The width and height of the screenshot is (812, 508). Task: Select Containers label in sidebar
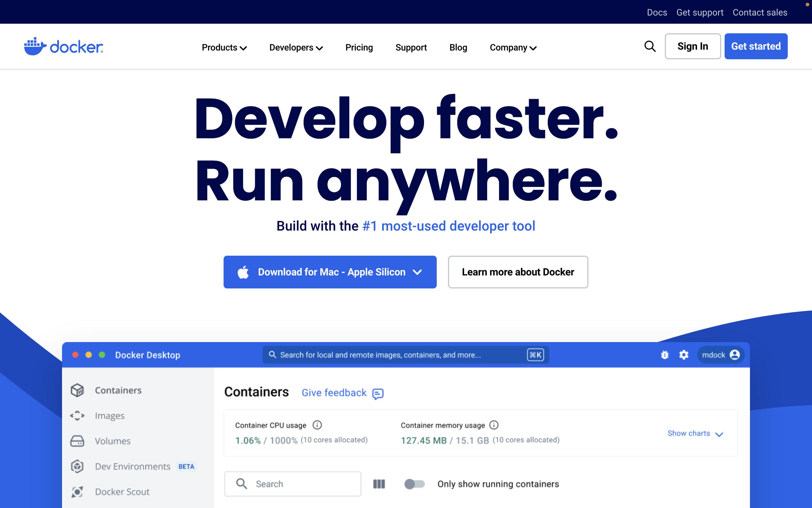[118, 390]
